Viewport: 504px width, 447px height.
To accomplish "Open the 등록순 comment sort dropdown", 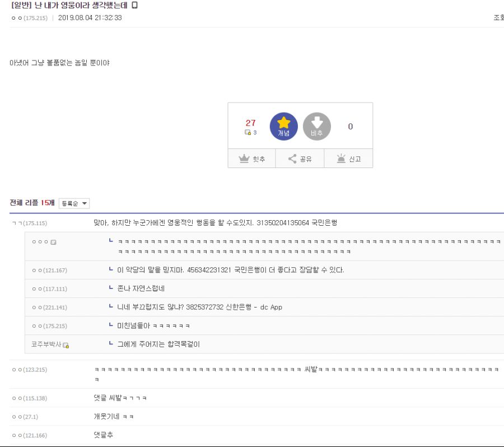I will 74,203.
